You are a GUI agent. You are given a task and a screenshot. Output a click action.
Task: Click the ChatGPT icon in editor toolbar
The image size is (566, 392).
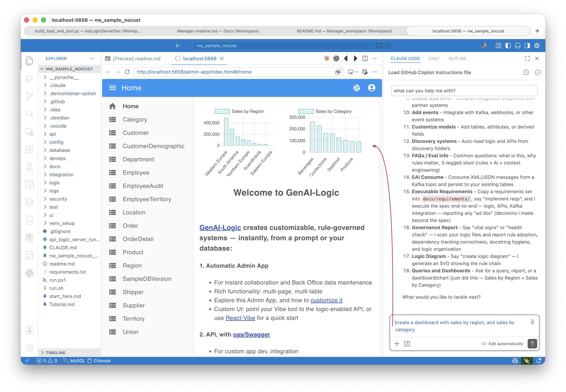[336, 58]
